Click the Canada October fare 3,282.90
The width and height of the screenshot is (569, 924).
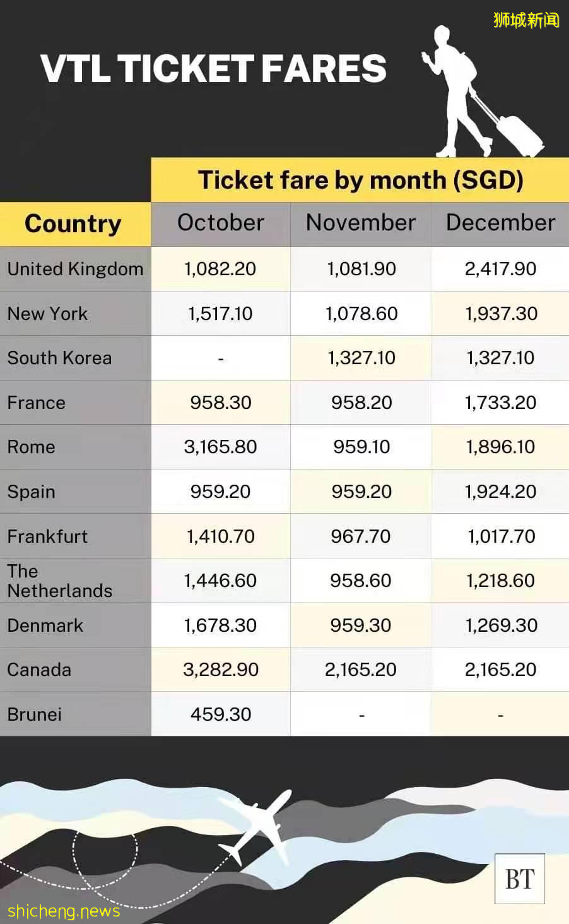click(221, 670)
